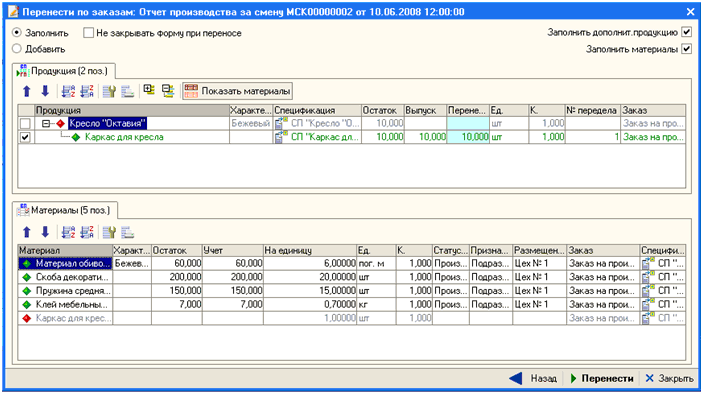The width and height of the screenshot is (703, 394).
Task: Click the Продукция column header
Action: pyautogui.click(x=132, y=110)
